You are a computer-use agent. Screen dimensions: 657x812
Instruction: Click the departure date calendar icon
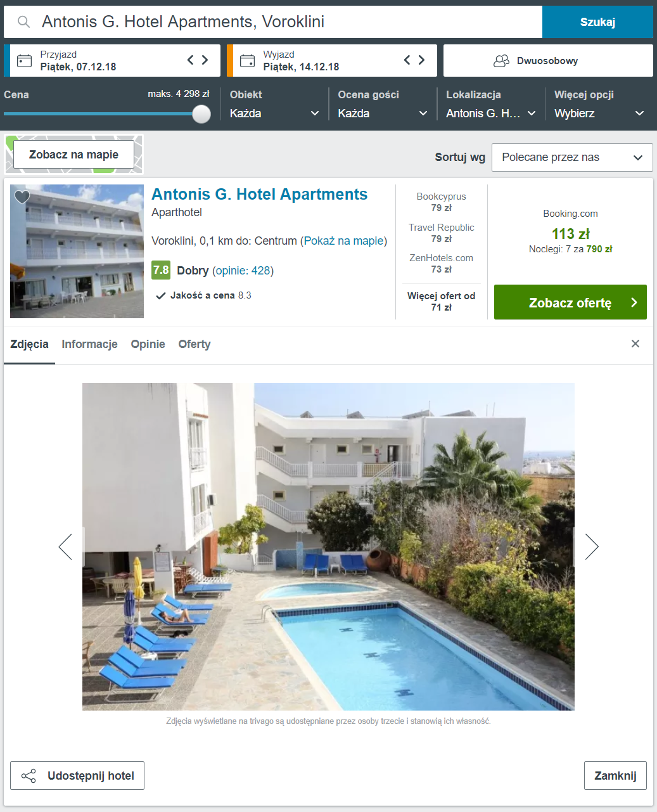click(x=247, y=61)
